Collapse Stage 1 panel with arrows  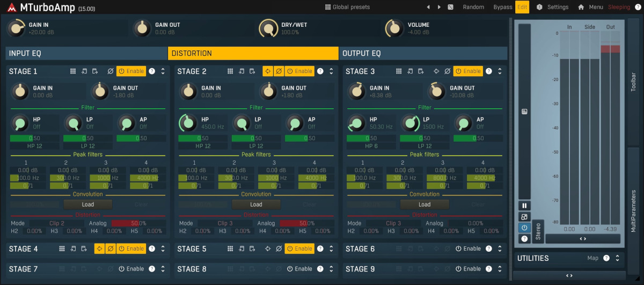(163, 71)
